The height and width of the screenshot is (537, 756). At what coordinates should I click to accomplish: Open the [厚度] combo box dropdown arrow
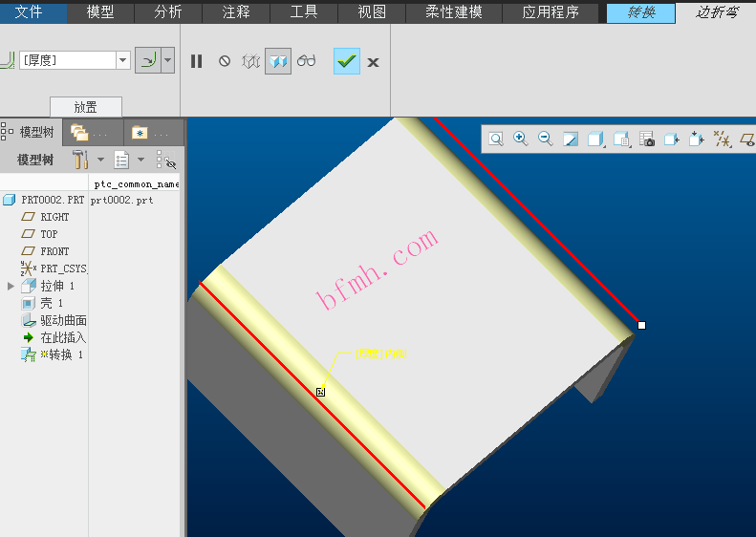pyautogui.click(x=123, y=60)
